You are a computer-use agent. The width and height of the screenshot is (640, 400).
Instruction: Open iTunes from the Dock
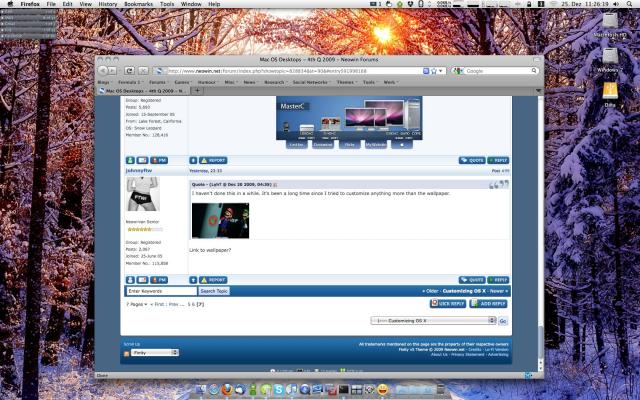point(292,390)
